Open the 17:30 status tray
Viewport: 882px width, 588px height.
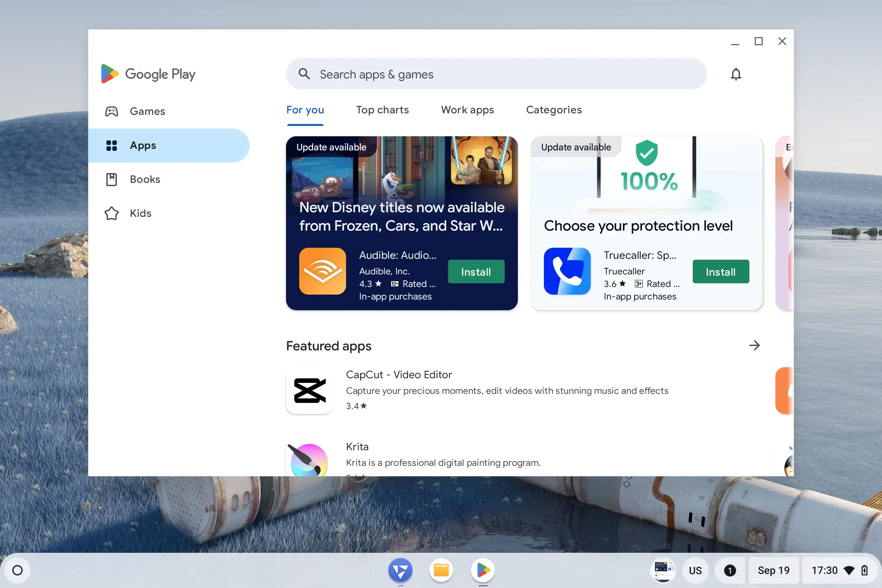(x=840, y=570)
